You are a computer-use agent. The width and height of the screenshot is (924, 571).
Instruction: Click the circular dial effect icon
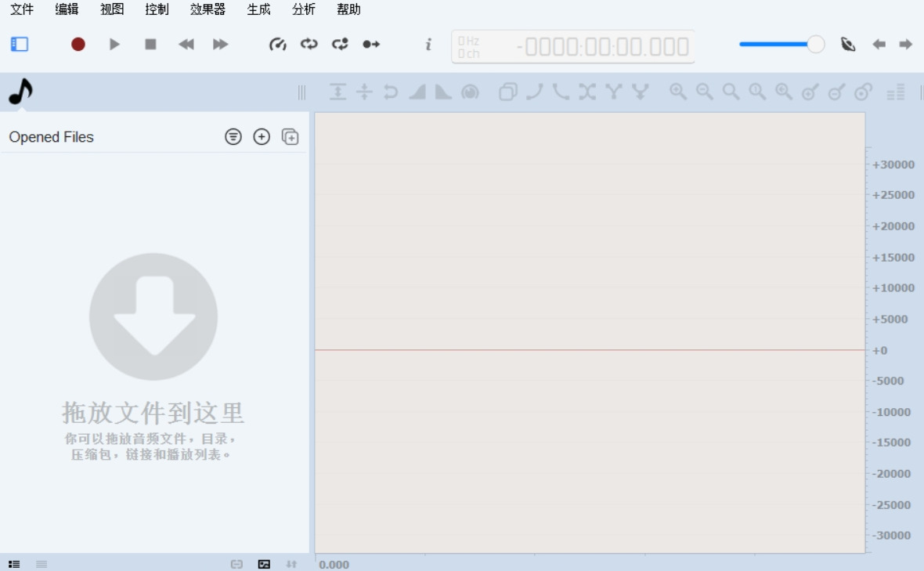(x=470, y=92)
